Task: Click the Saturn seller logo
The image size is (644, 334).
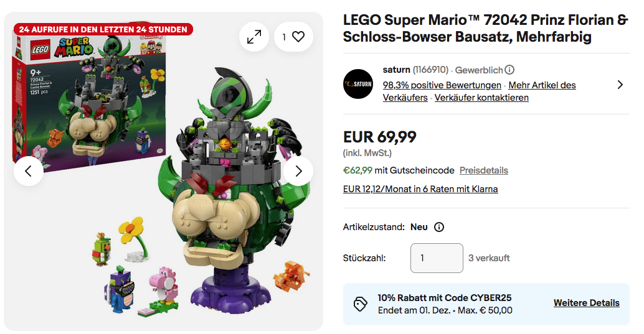Action: [358, 84]
